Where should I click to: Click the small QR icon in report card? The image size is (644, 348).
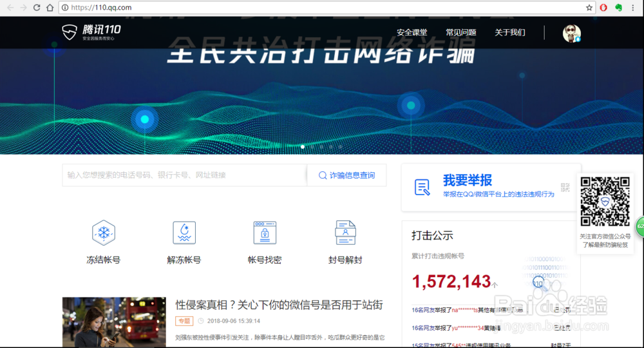click(x=565, y=188)
